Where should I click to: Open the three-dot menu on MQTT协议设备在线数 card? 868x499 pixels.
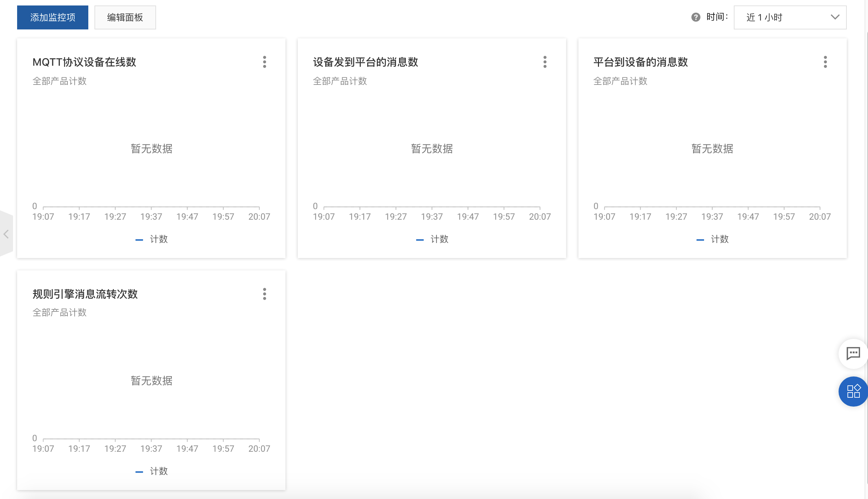(x=265, y=62)
